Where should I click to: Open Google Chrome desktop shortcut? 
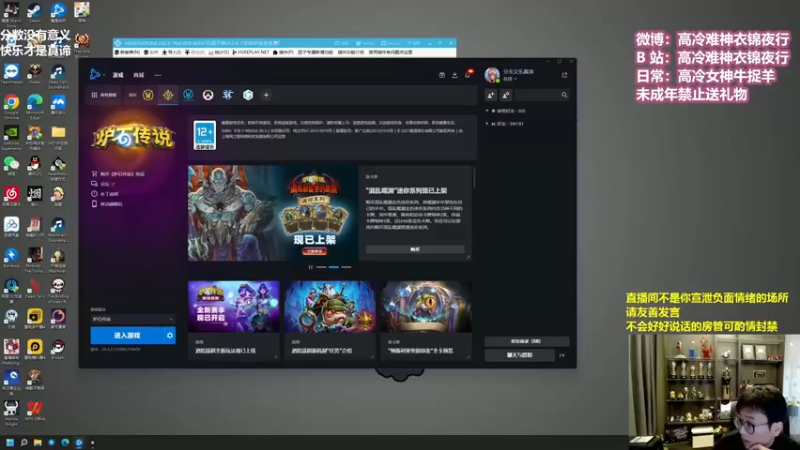click(11, 107)
